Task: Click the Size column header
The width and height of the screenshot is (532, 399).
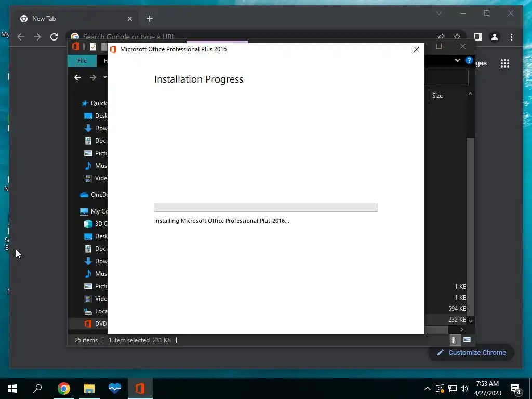Action: click(x=437, y=96)
